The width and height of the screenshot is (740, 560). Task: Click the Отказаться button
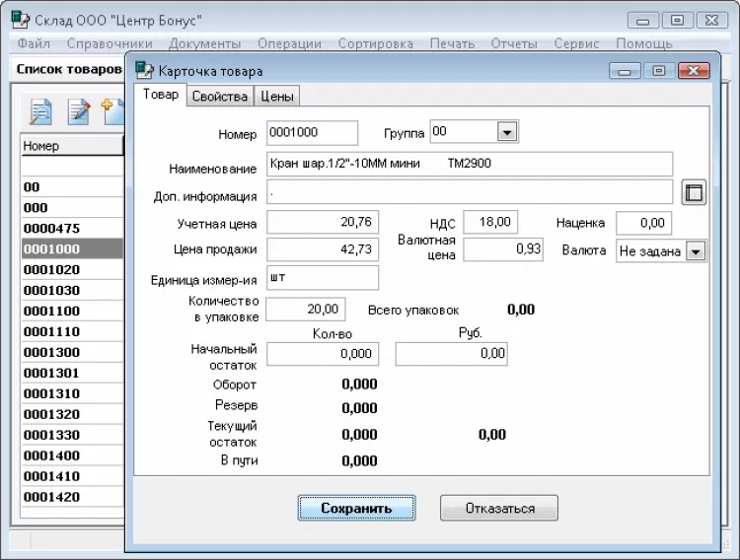click(x=498, y=509)
